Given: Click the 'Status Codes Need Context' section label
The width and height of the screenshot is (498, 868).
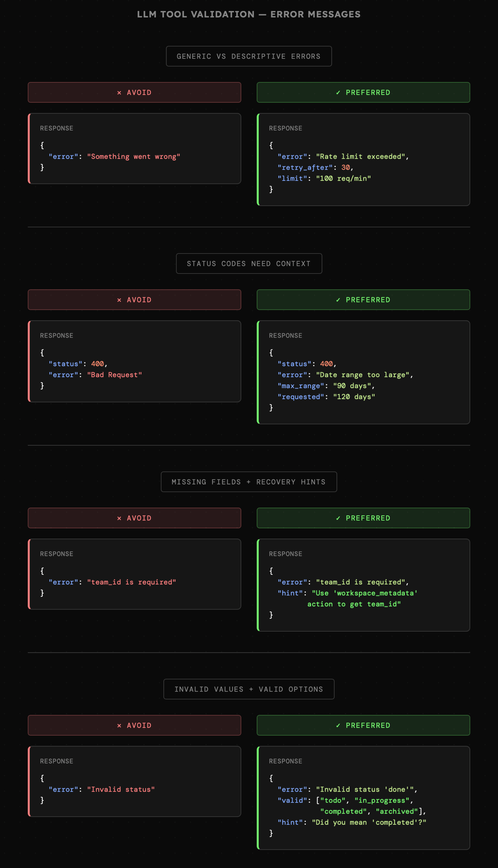Looking at the screenshot, I should [x=249, y=264].
